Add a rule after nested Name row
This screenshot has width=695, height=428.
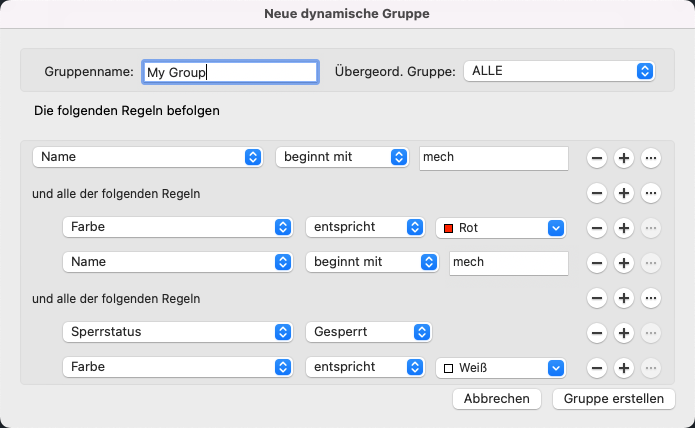coord(623,263)
